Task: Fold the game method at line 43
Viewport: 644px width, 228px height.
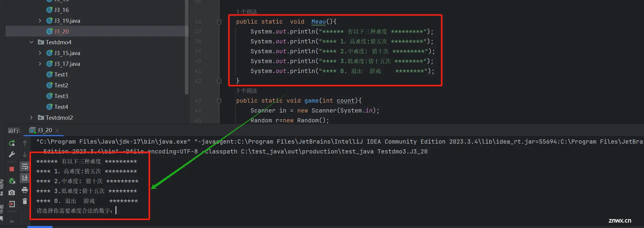Action: 219,101
